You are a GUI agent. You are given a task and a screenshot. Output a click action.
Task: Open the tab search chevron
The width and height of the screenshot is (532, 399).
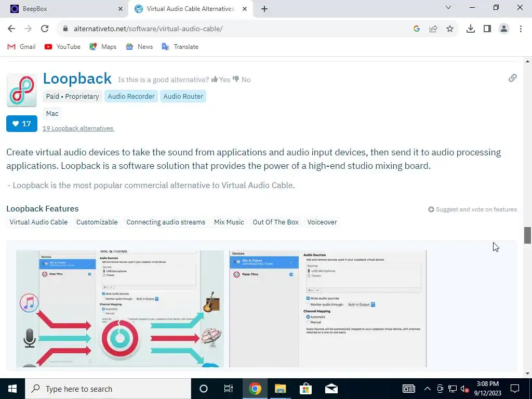[x=448, y=7]
